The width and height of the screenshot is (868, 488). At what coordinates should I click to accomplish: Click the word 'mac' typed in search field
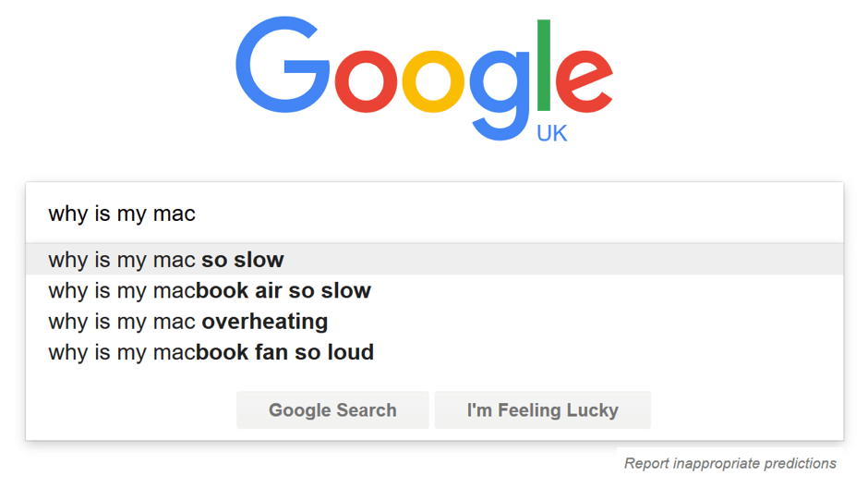pos(175,213)
